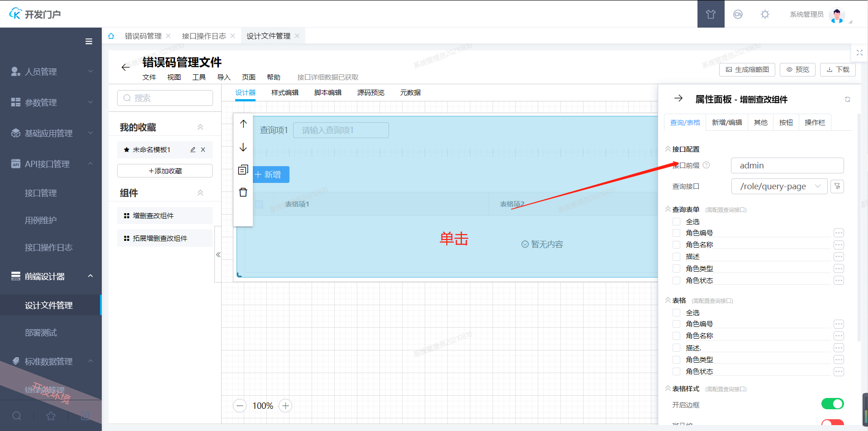Click the star favorites icon at sidebar bottom
This screenshot has width=868, height=431.
tap(51, 416)
